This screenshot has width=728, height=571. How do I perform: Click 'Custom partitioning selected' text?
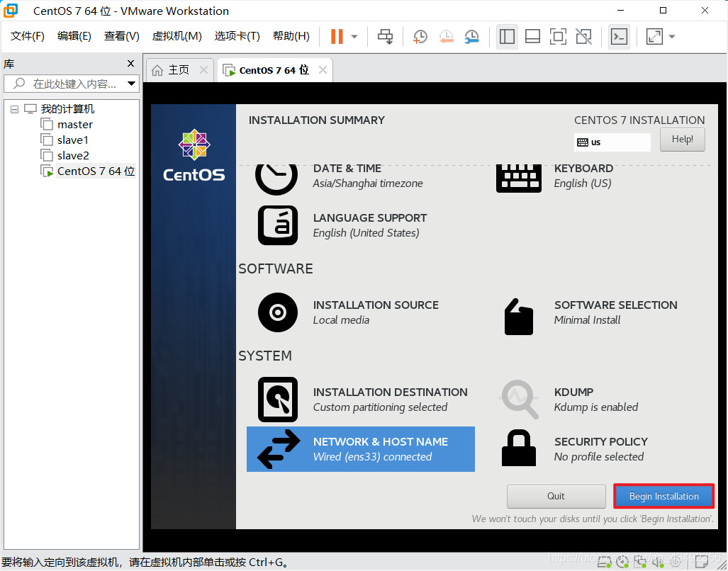click(380, 407)
